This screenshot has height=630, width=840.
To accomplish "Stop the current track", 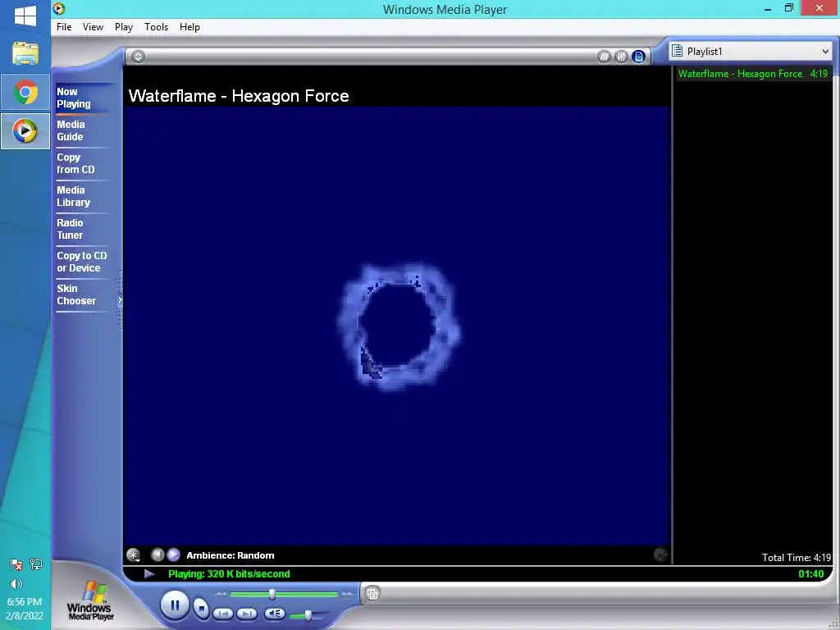I will click(202, 609).
